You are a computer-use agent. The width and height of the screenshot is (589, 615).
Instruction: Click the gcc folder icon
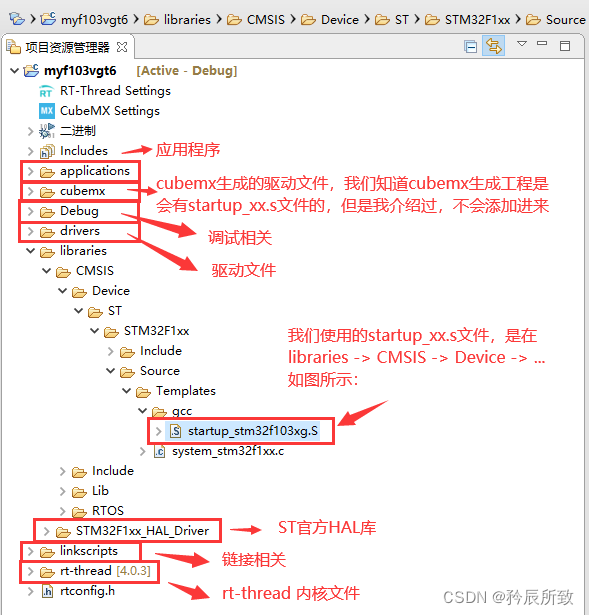159,412
